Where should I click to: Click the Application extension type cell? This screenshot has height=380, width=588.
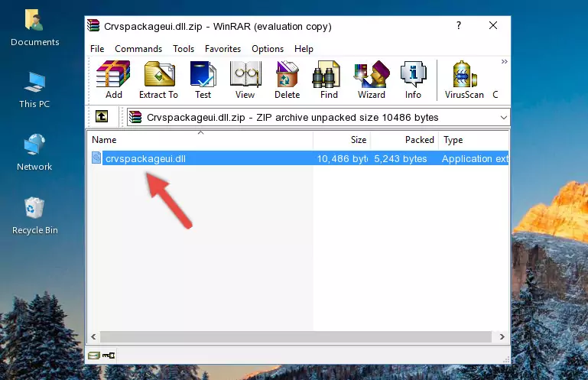coord(475,159)
